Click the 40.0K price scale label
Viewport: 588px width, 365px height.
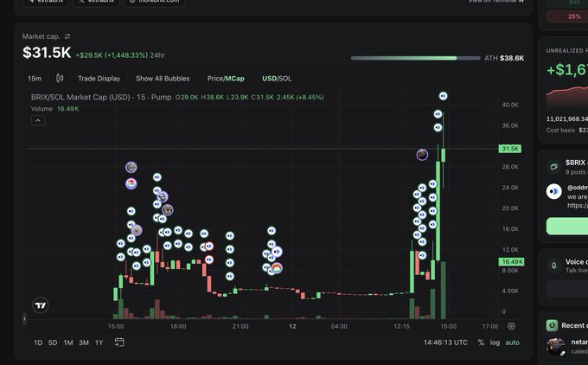[x=510, y=105]
